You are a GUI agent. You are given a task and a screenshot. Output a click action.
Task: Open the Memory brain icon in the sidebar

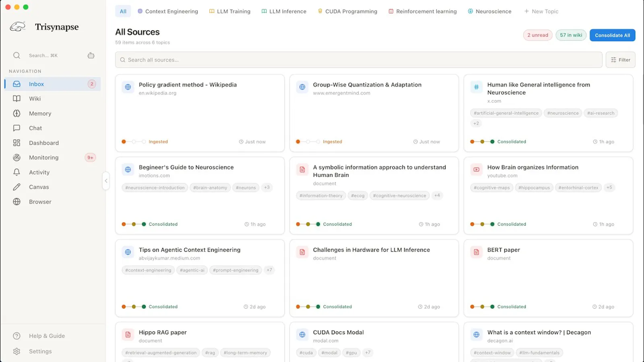17,113
